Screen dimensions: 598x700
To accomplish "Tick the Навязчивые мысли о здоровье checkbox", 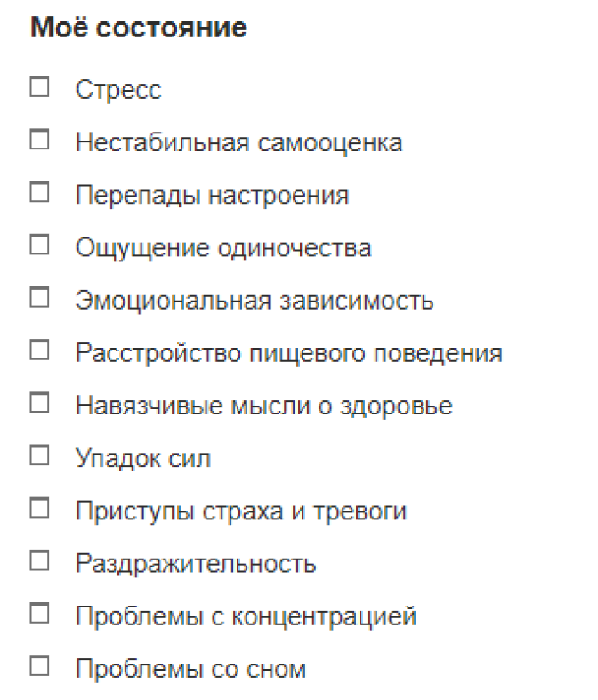I will click(x=39, y=403).
